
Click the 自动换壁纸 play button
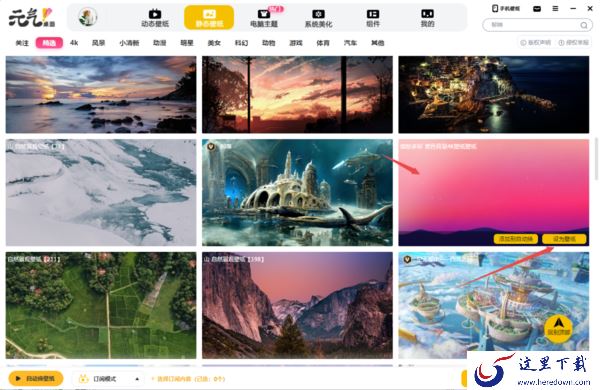pos(36,379)
